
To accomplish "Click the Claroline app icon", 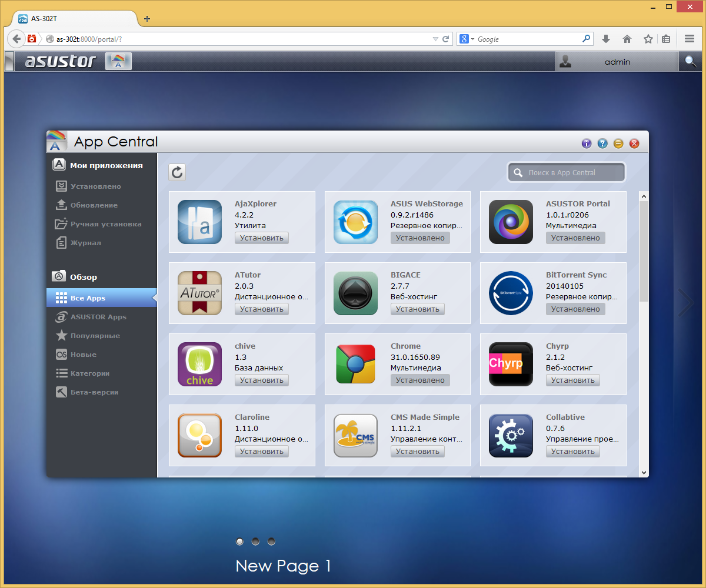I will coord(199,435).
